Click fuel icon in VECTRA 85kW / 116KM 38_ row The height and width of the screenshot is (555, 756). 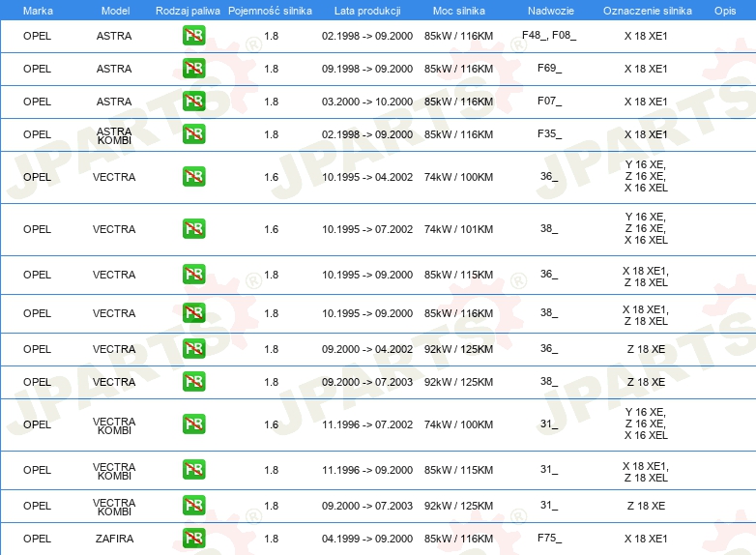click(193, 313)
